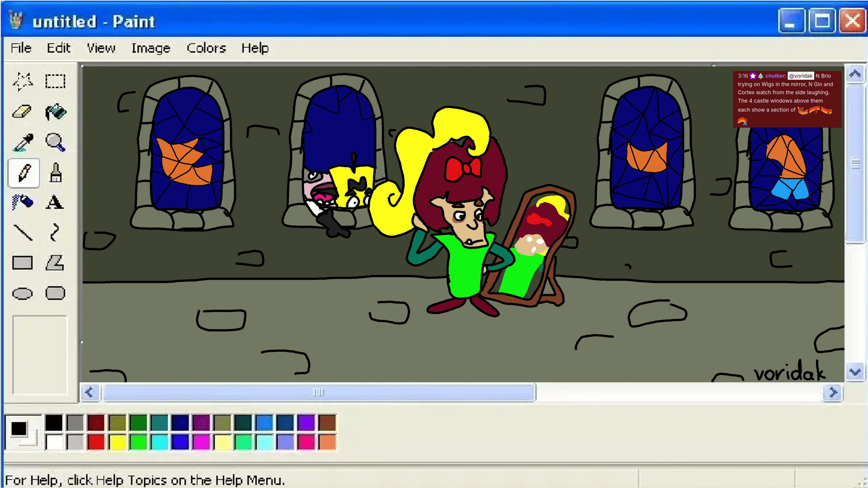868x488 pixels.
Task: Select the orange color swatch
Action: 327,442
